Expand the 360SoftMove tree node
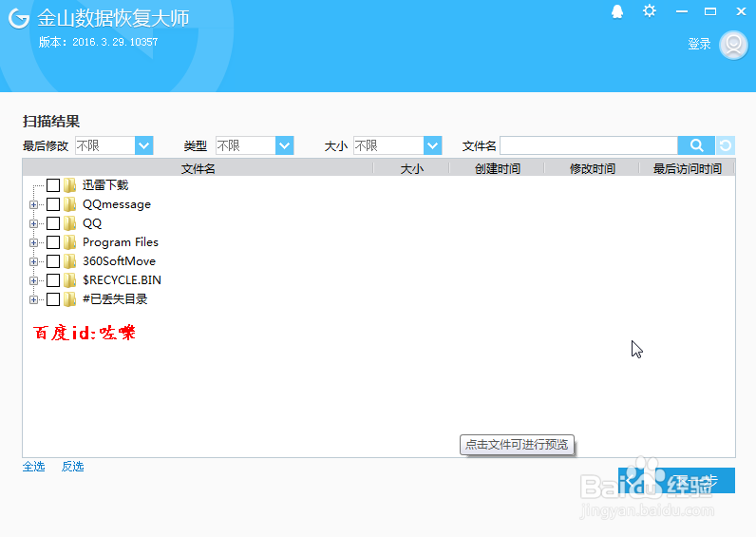Screen dimensions: 756x537 click(33, 262)
